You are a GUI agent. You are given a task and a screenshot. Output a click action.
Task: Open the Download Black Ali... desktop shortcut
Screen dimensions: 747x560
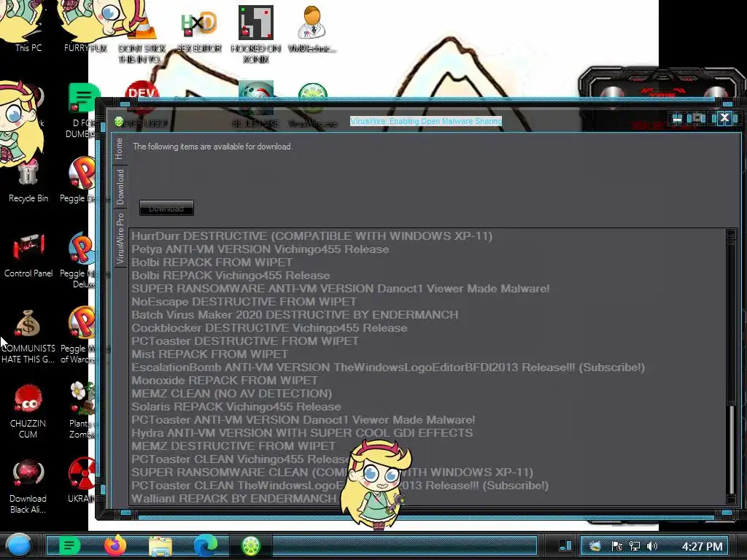click(28, 486)
